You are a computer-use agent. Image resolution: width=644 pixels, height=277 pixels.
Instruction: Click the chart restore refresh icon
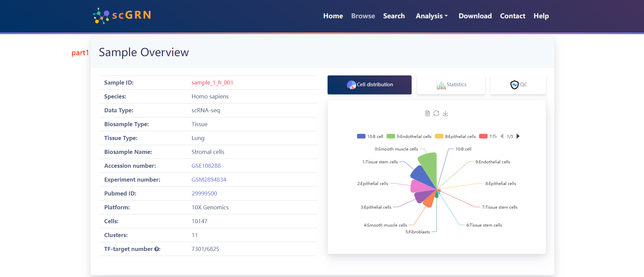tap(436, 113)
